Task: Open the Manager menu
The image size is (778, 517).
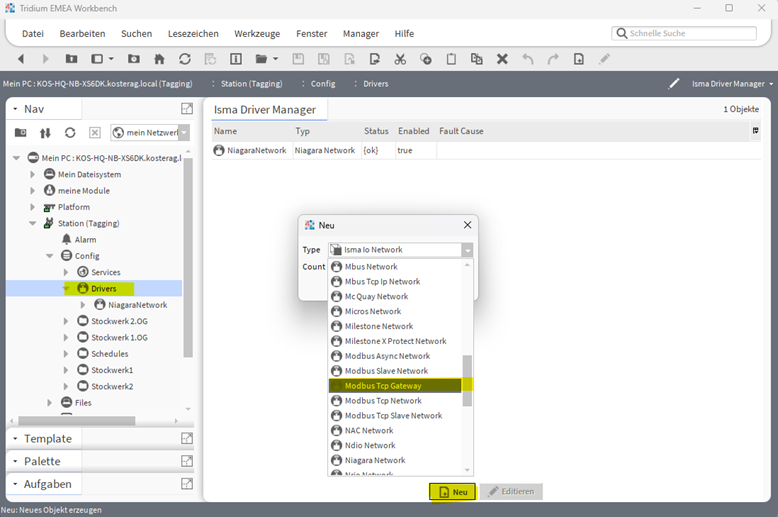Action: (361, 34)
